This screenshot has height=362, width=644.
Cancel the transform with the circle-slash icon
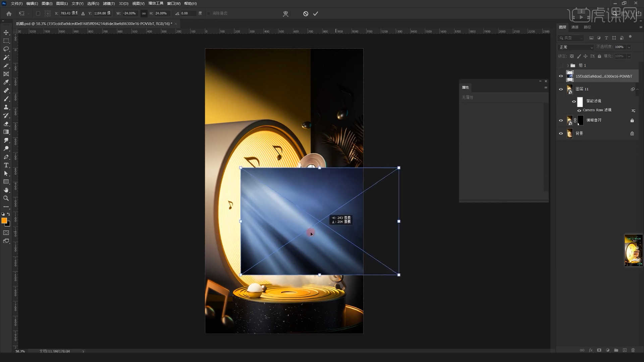(306, 14)
